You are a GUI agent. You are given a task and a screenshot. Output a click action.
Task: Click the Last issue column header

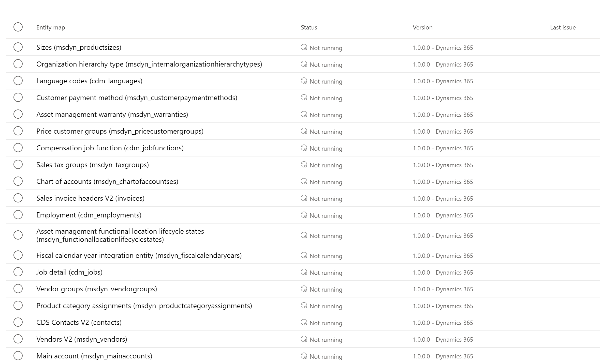[563, 27]
